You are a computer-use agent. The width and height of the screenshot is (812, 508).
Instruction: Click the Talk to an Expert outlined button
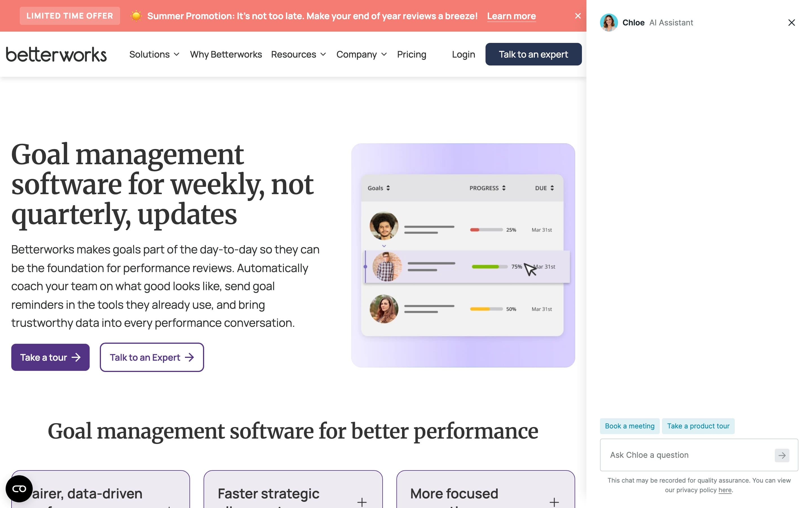pyautogui.click(x=152, y=357)
